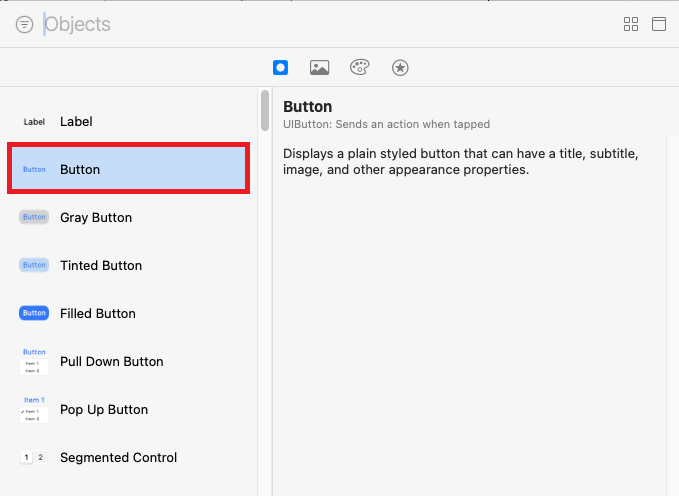Viewport: 679px width, 496px height.
Task: Choose the Gray Button object
Action: (x=128, y=217)
